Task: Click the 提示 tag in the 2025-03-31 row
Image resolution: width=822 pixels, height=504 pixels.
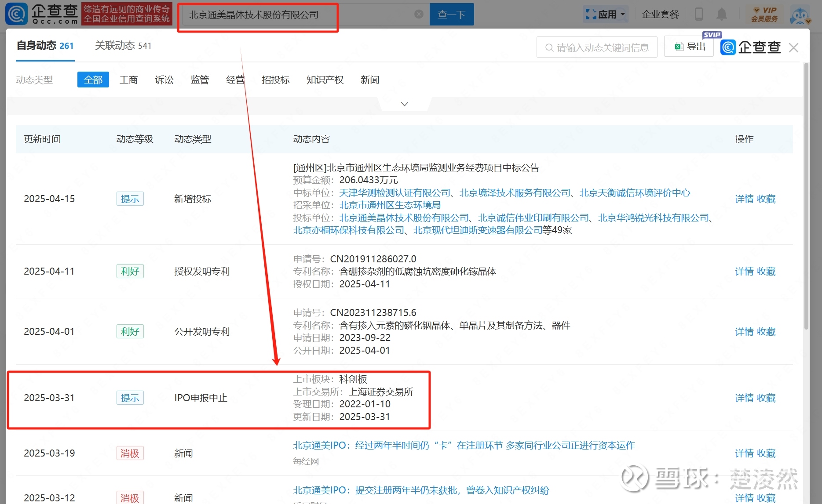Action: [130, 398]
